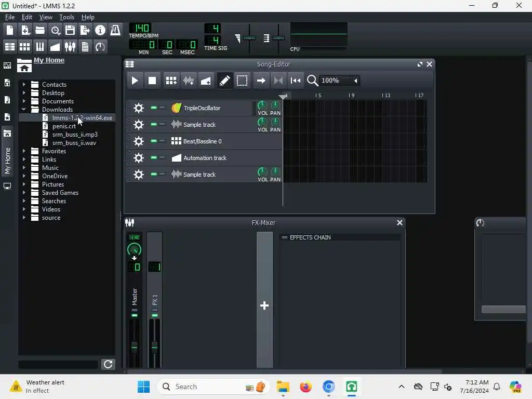
Task: Mute the FX 1 channel
Action: pyautogui.click(x=155, y=315)
